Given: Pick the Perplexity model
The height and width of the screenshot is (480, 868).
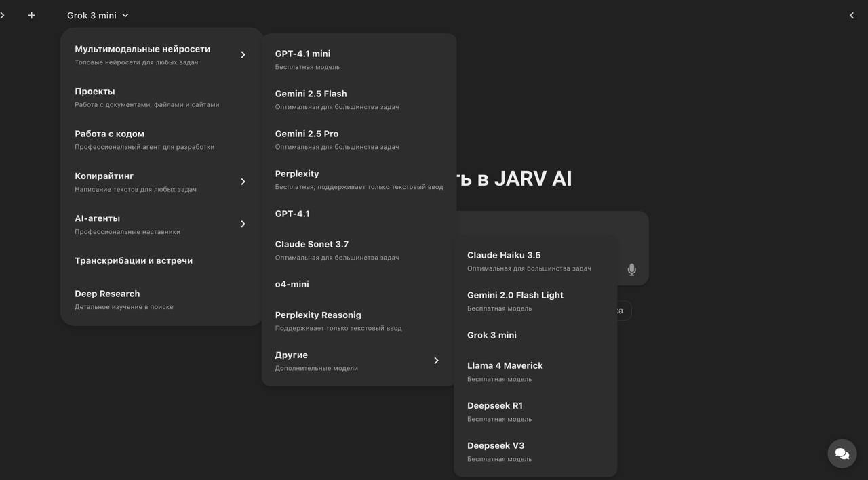Looking at the screenshot, I should pyautogui.click(x=359, y=180).
